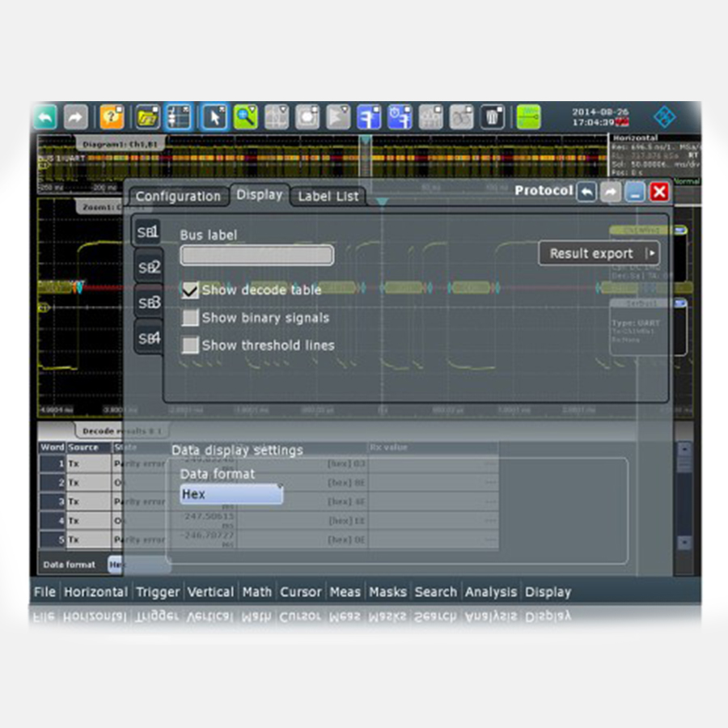Click the Bus label input field

click(x=256, y=256)
